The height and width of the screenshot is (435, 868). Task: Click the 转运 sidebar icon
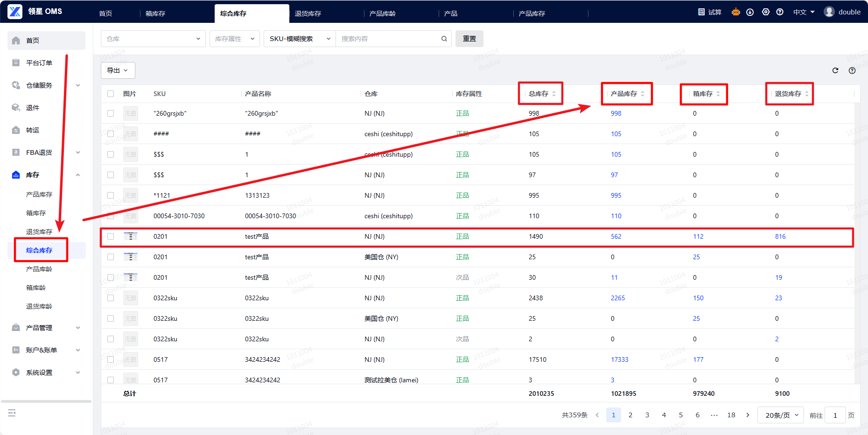point(16,130)
